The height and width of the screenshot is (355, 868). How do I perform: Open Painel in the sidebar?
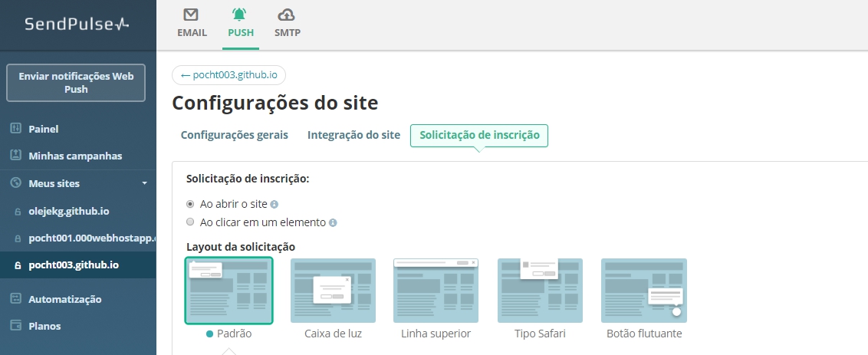click(44, 129)
